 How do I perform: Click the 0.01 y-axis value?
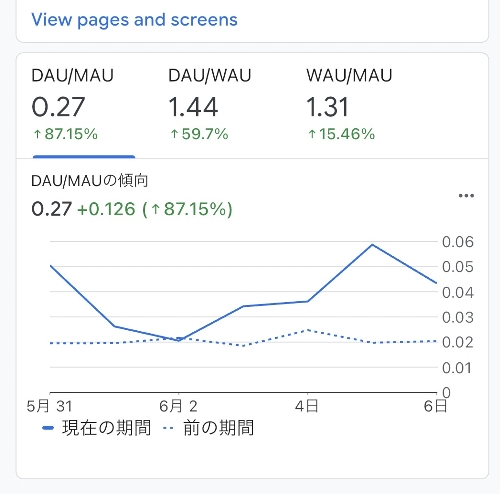coord(457,368)
